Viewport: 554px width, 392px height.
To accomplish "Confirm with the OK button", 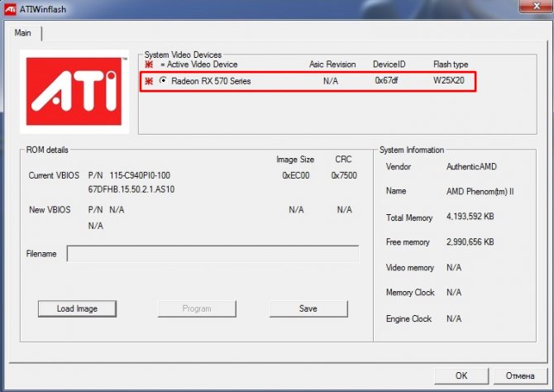I will point(461,375).
